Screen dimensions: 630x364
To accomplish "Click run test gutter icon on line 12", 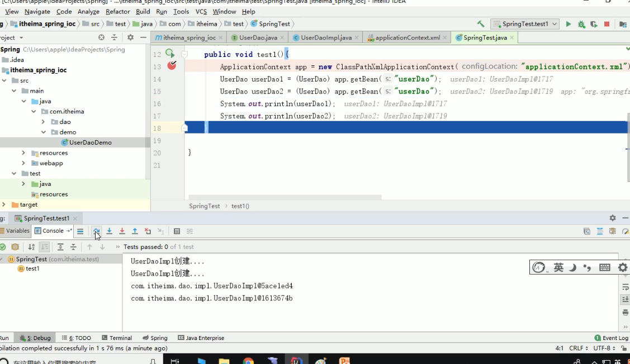I will [169, 54].
